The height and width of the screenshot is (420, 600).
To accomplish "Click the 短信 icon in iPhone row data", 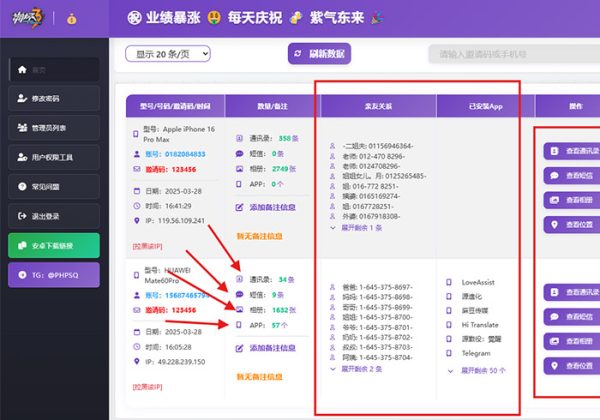I will tap(239, 154).
